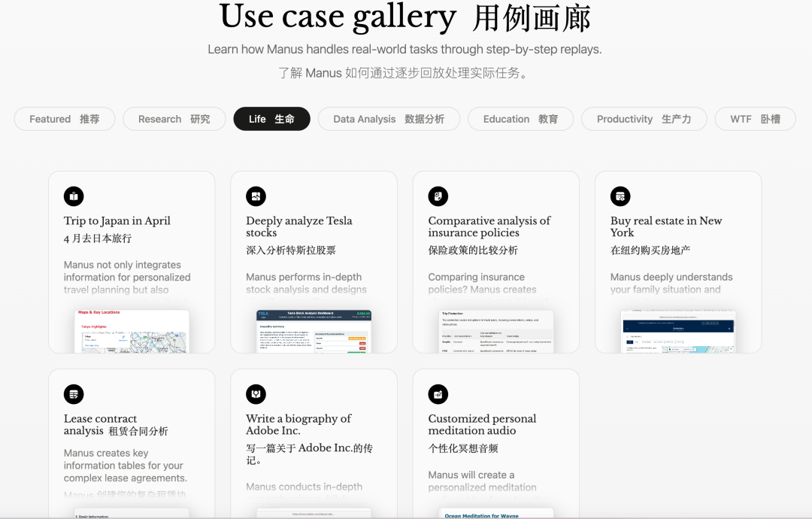
Task: Switch to the Research tab
Action: (174, 119)
